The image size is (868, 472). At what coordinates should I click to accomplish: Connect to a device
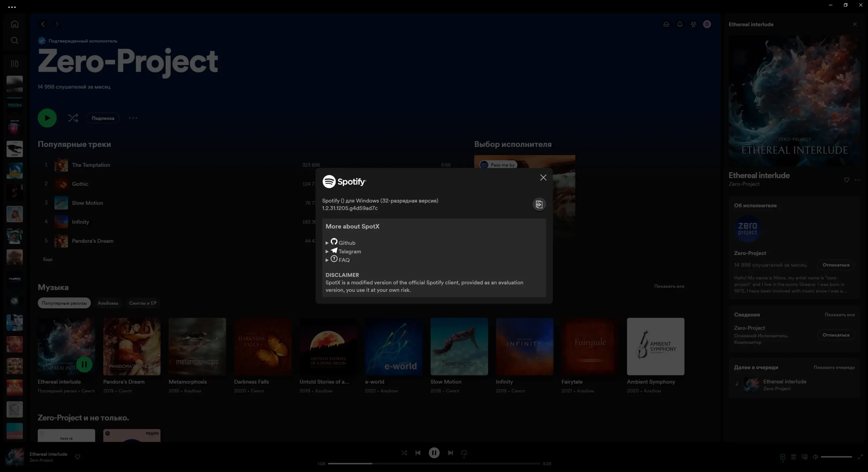tap(804, 457)
